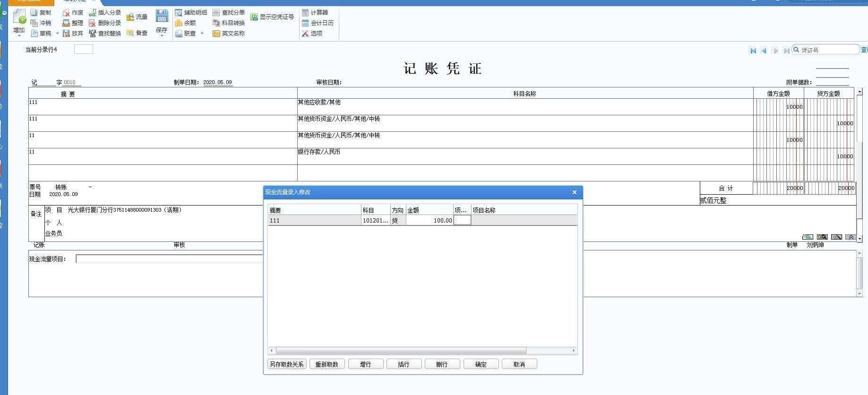
Task: Click the 流量 cash flow icon
Action: [x=130, y=17]
